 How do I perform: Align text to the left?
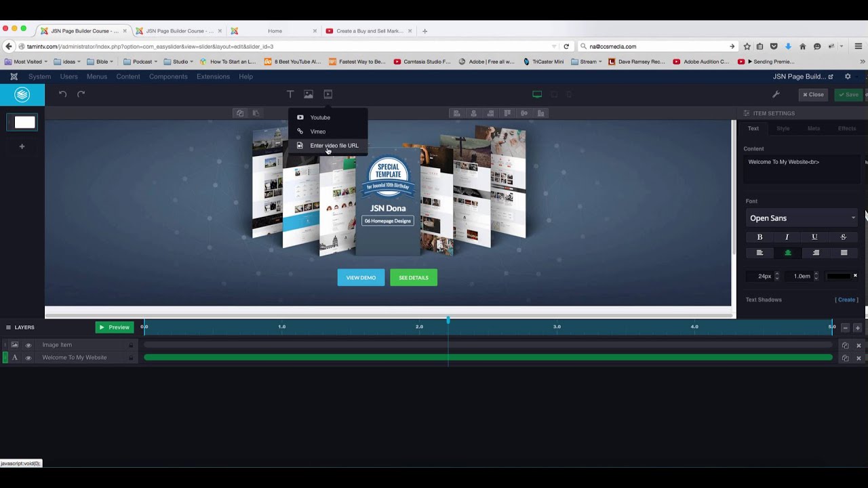point(759,253)
